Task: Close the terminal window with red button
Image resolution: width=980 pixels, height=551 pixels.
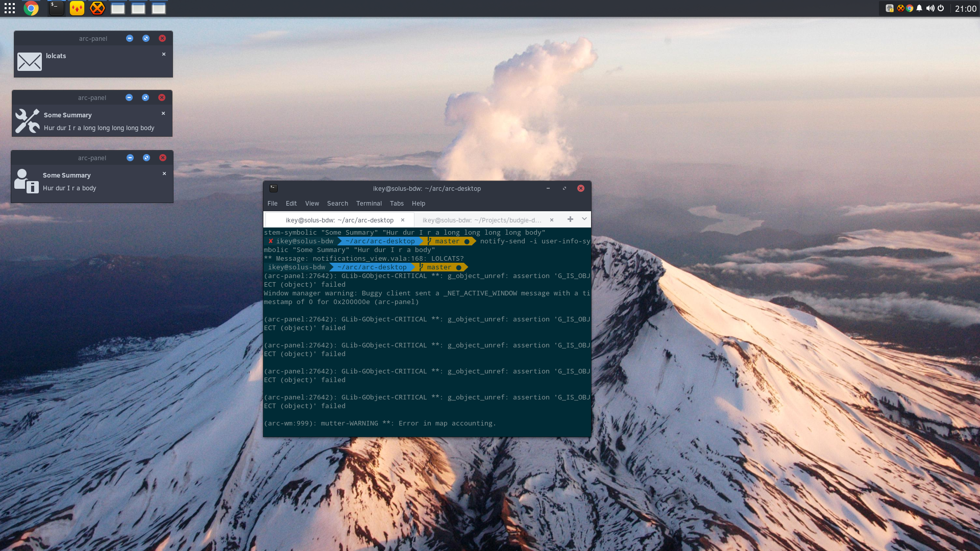Action: coord(581,188)
